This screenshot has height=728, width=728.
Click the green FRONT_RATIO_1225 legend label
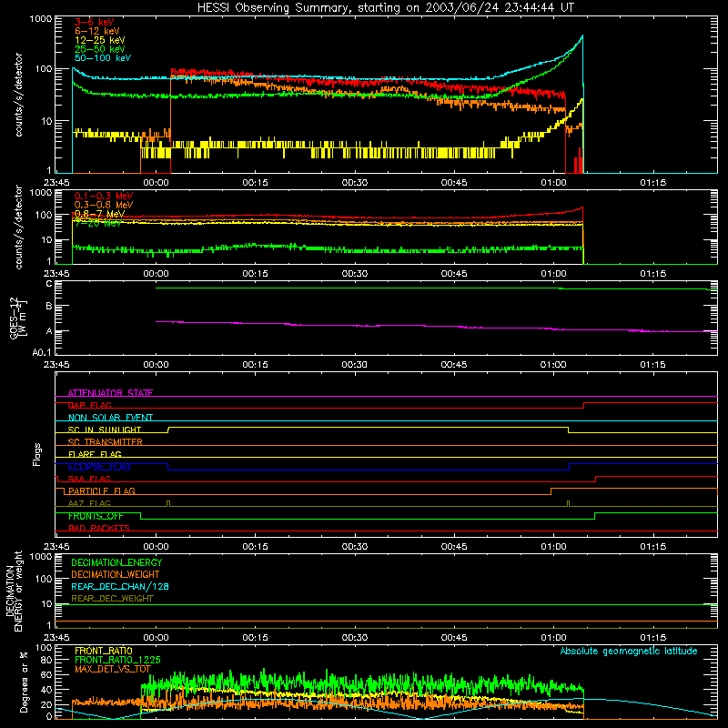click(117, 661)
